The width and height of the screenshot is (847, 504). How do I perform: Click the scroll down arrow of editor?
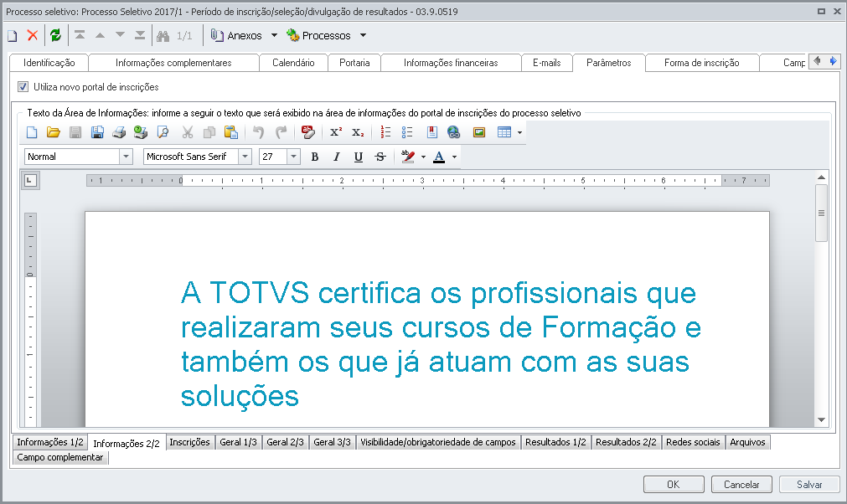click(x=822, y=419)
